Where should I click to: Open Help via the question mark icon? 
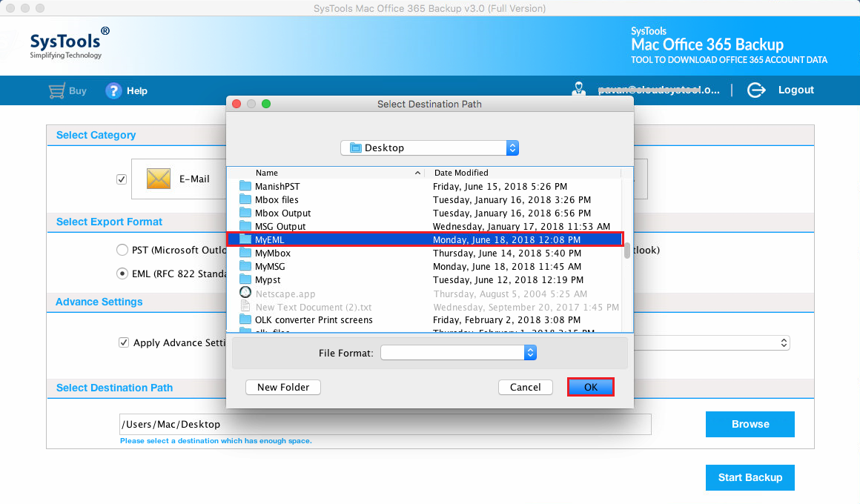click(x=113, y=91)
